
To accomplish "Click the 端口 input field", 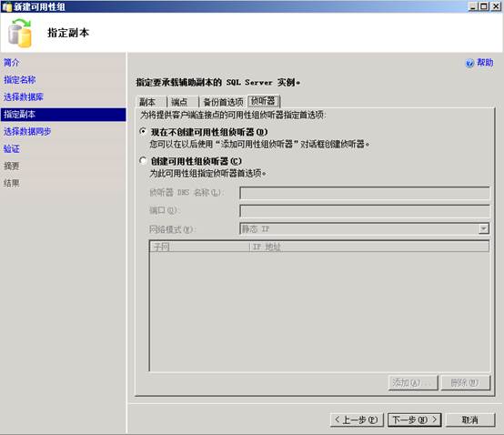I will point(365,211).
